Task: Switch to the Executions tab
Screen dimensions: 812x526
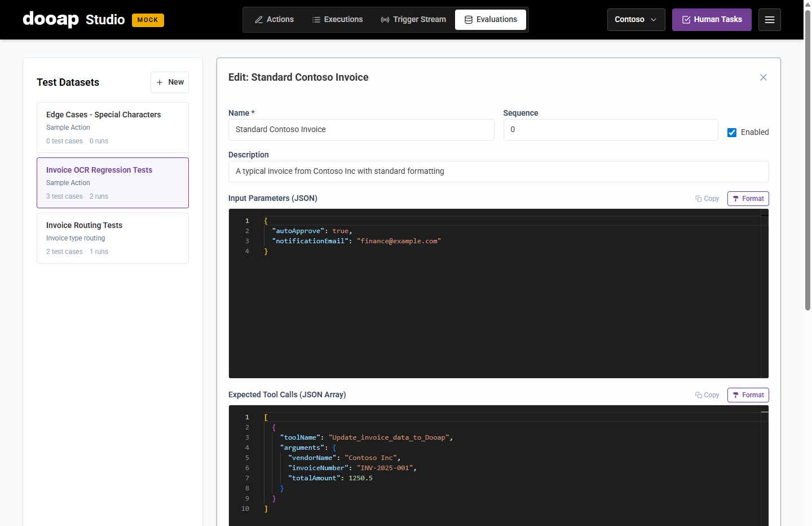Action: (x=337, y=20)
